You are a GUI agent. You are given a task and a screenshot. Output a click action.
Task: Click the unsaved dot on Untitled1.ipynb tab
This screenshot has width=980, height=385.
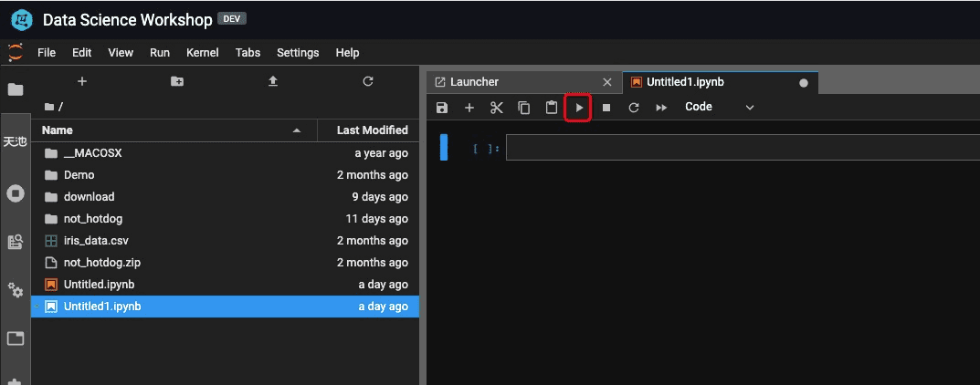[804, 82]
